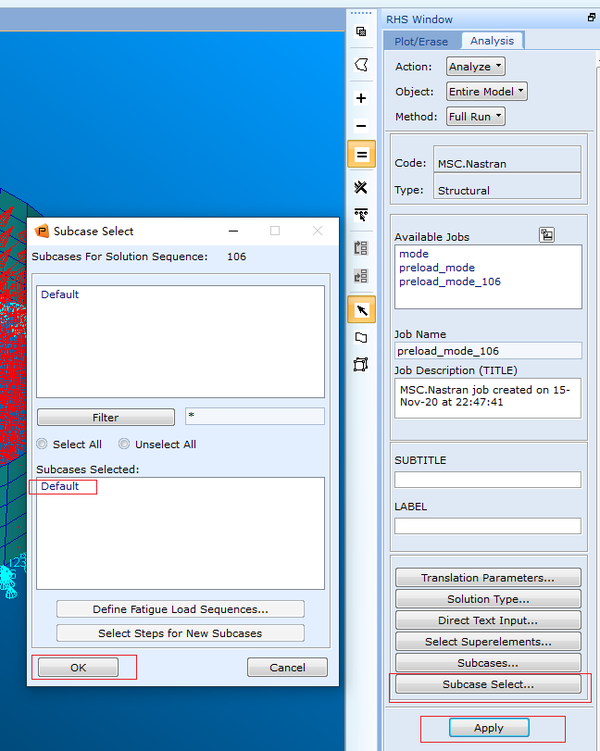Select Default in available subcases list

tap(60, 294)
